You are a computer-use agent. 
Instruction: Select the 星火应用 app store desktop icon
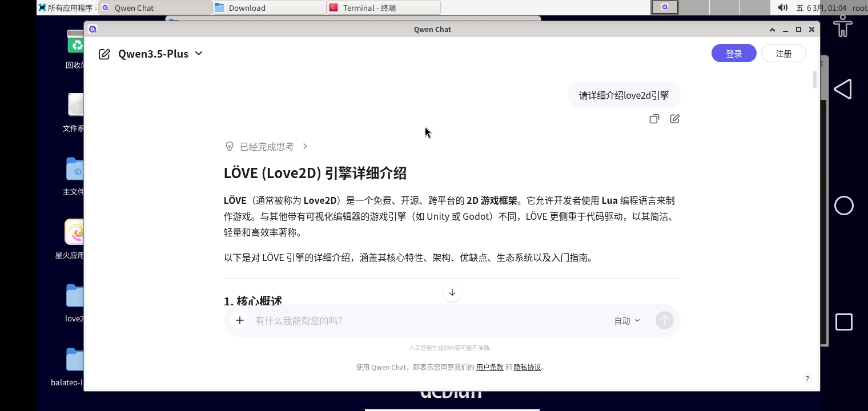pyautogui.click(x=71, y=239)
